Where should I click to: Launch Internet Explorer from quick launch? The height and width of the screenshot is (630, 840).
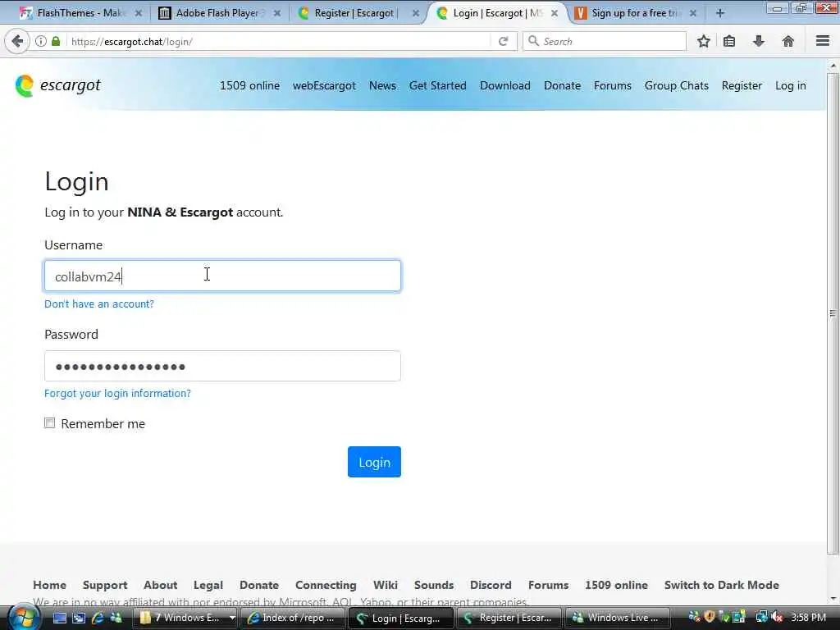[98, 618]
